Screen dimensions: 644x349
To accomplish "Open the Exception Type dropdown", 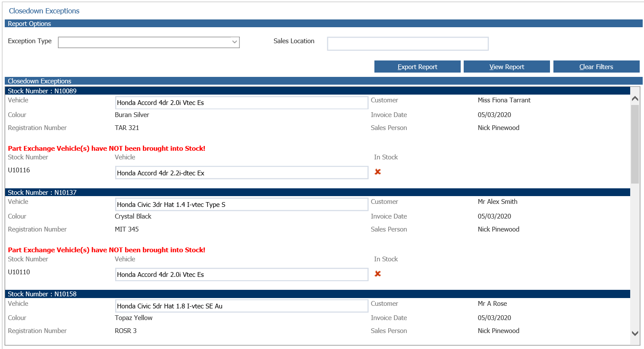I will 148,42.
